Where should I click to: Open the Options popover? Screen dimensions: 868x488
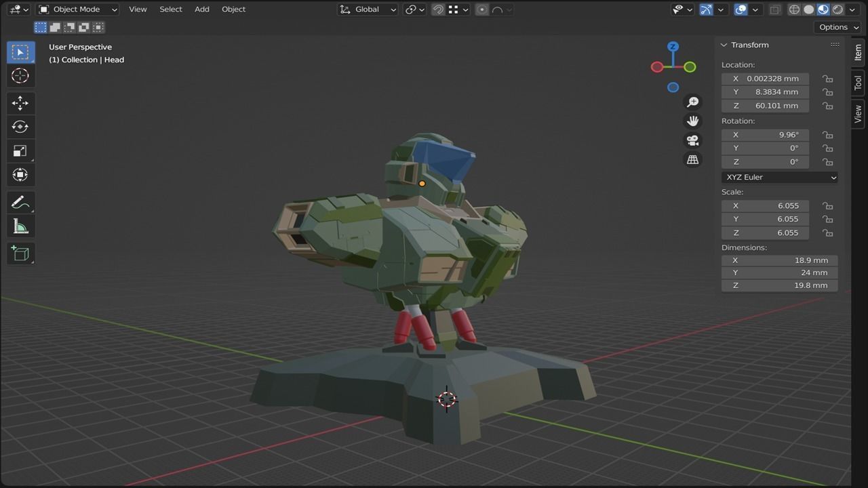(x=837, y=27)
